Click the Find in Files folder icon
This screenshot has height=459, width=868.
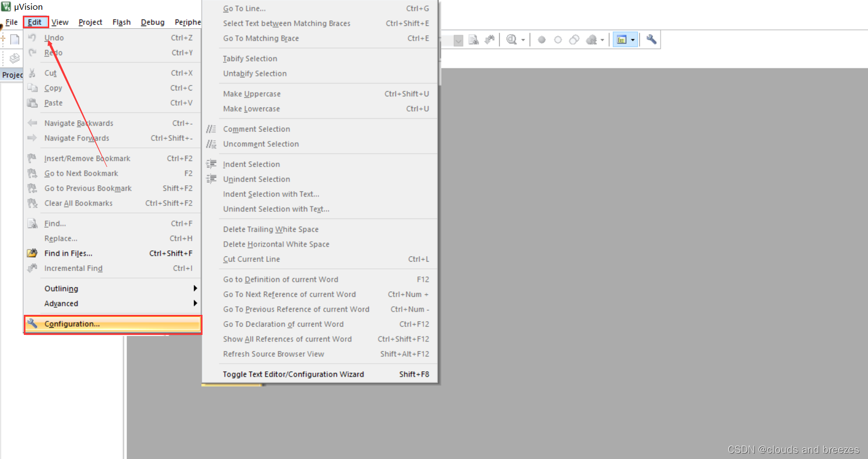click(32, 253)
